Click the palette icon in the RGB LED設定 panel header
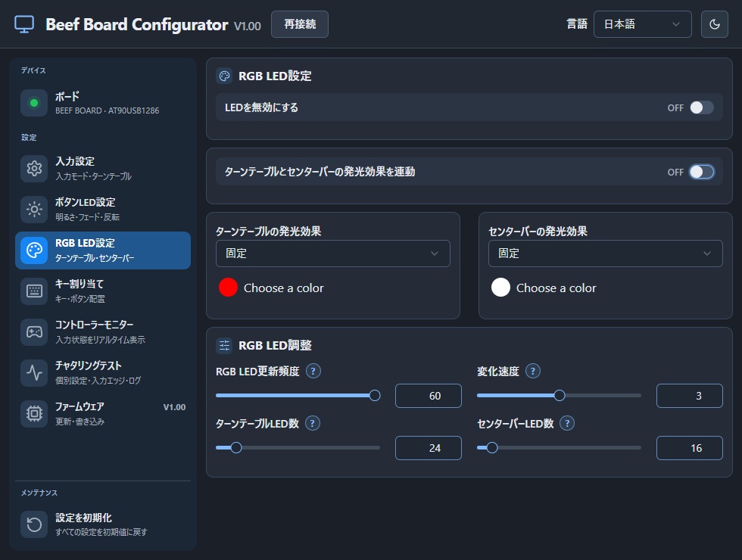Screen dimensions: 742x560 [224, 76]
